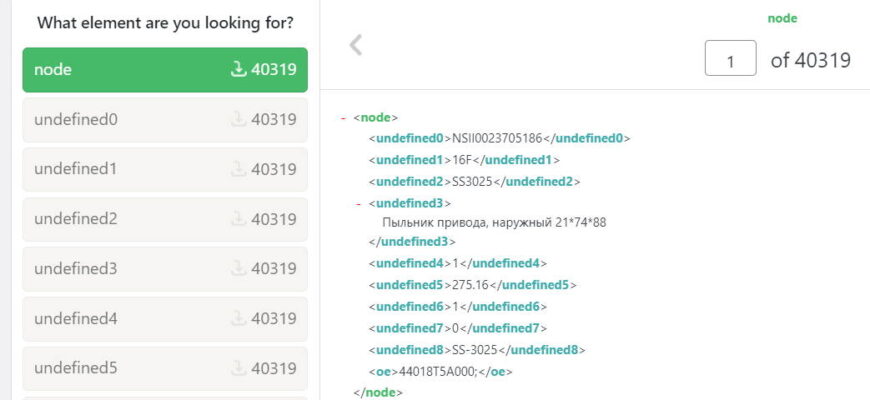Click the page number input field

coord(730,59)
